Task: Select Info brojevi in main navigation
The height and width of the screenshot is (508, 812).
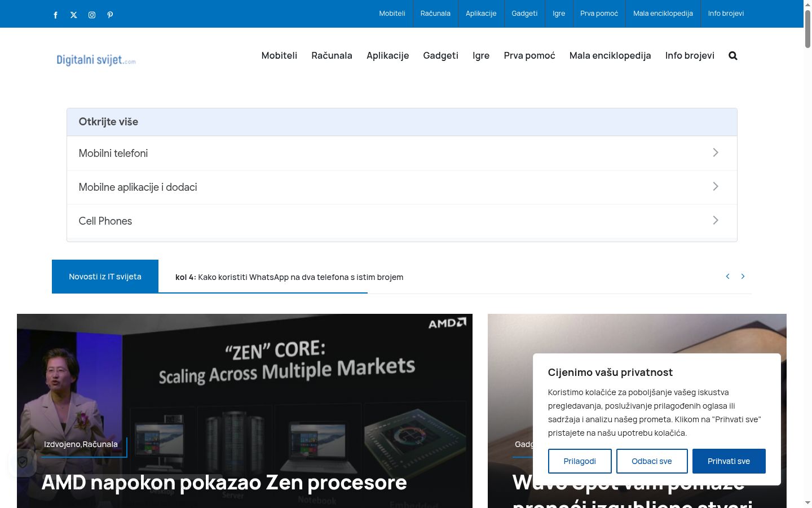Action: click(690, 55)
